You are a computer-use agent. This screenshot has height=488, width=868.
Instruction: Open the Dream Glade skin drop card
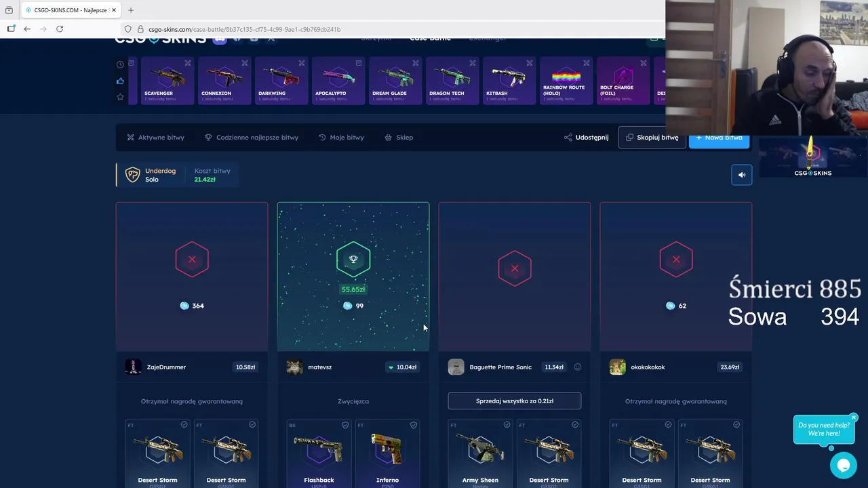395,81
